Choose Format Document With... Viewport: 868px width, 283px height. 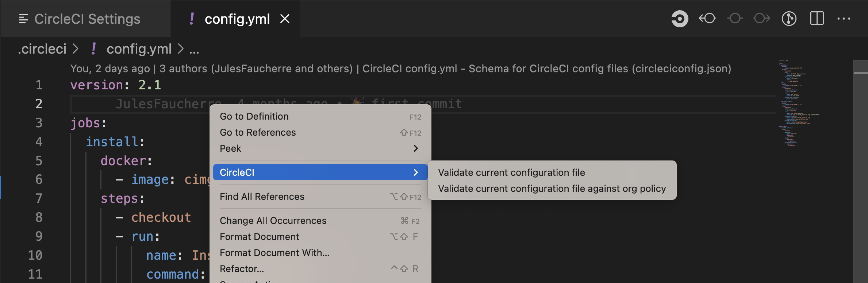[x=320, y=253]
